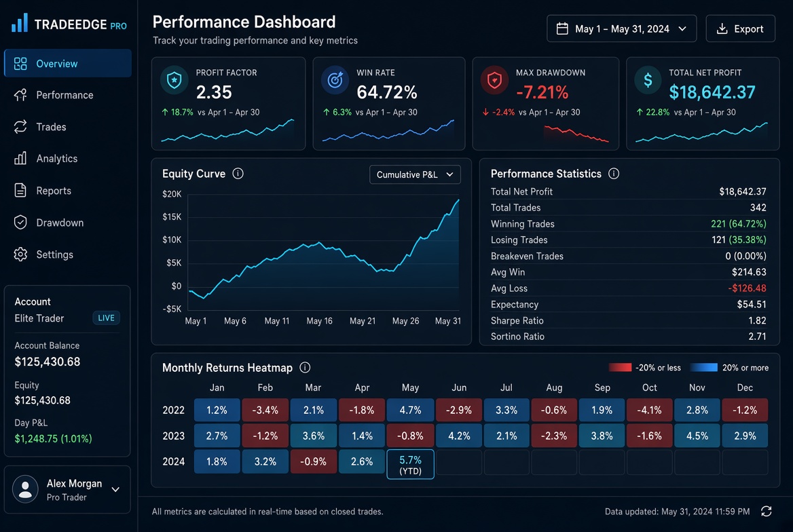Click the Account Balance $125,430.68 value

[48, 362]
